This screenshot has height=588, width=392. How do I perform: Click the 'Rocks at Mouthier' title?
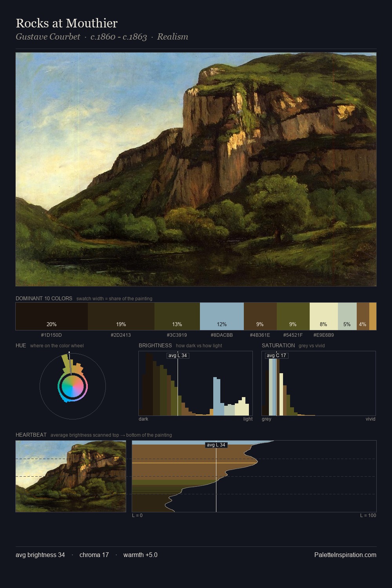click(67, 23)
